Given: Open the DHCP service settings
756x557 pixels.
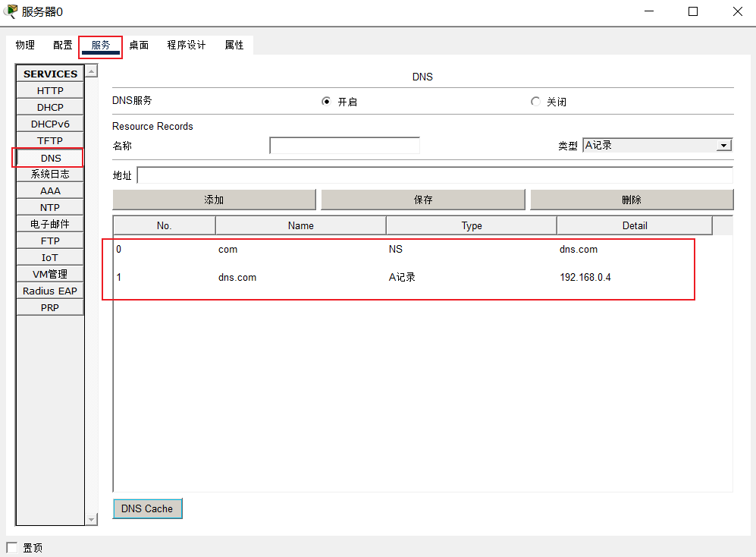Looking at the screenshot, I should [x=50, y=107].
